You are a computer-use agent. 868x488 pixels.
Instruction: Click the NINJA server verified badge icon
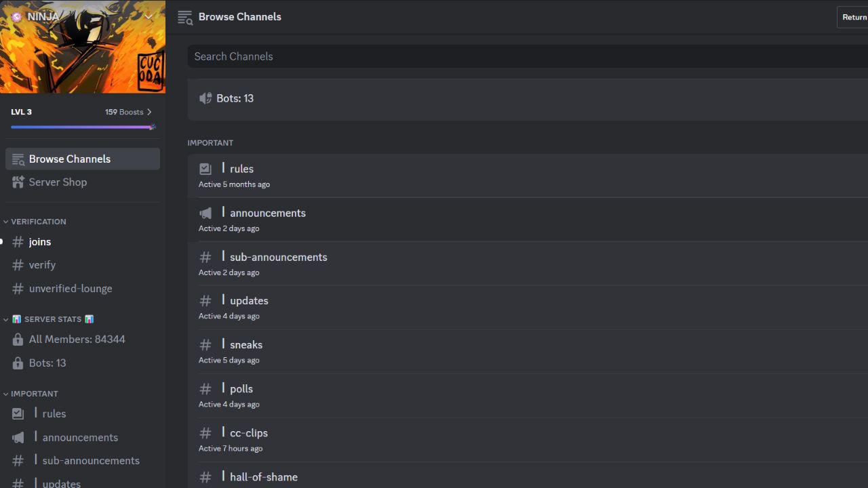pos(17,16)
